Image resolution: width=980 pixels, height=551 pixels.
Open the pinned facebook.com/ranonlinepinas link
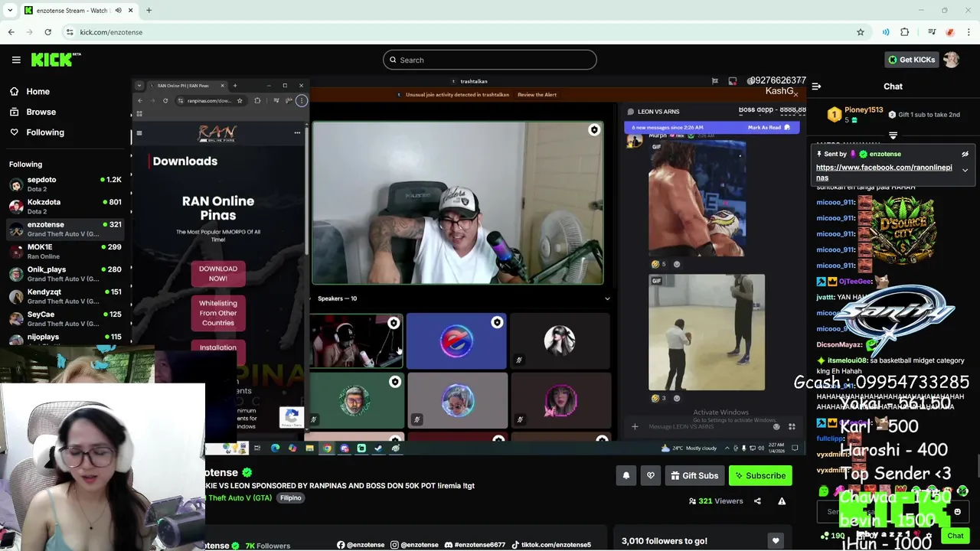click(x=884, y=172)
